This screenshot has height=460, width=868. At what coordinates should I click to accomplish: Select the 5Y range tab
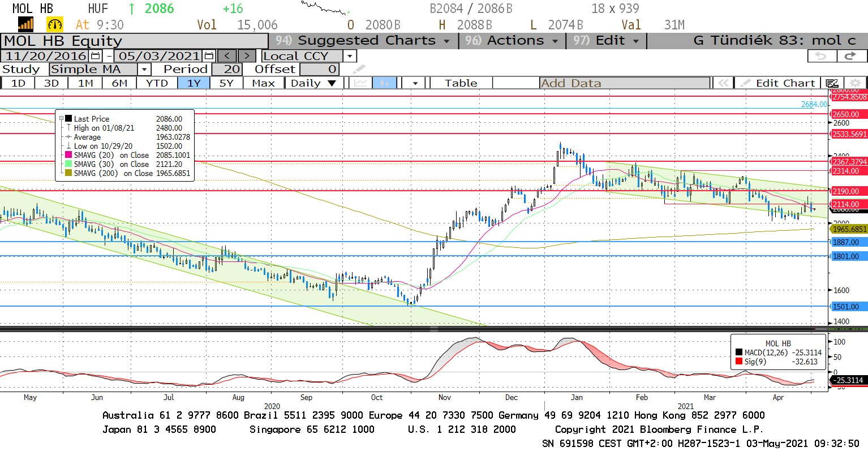click(226, 83)
